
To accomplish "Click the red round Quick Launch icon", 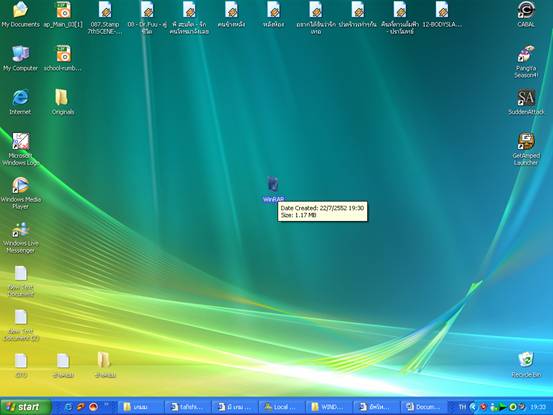I will [x=93, y=407].
